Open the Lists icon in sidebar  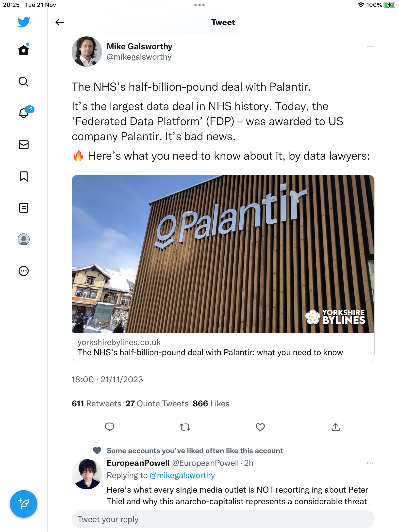click(x=24, y=208)
